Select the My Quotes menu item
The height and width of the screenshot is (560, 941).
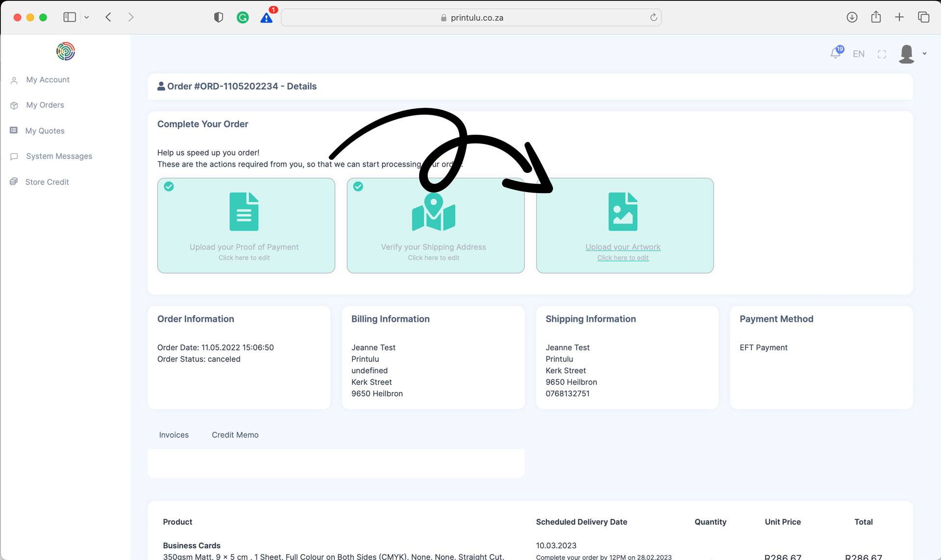tap(45, 130)
